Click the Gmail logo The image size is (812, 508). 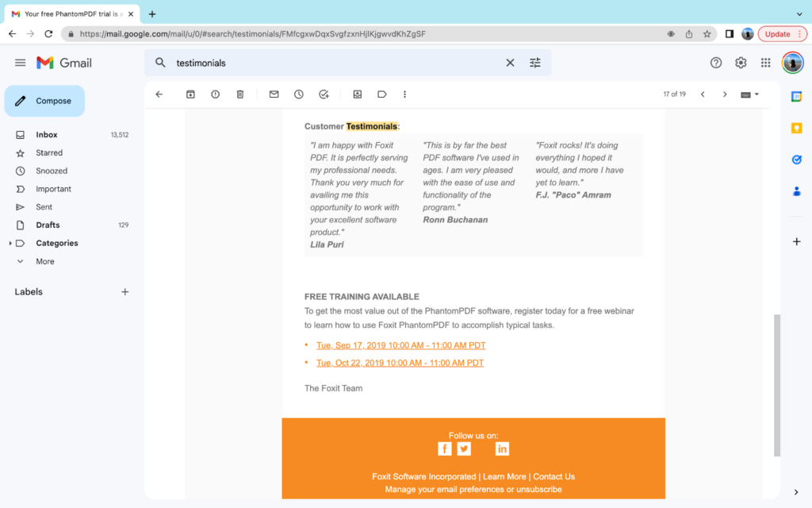64,63
